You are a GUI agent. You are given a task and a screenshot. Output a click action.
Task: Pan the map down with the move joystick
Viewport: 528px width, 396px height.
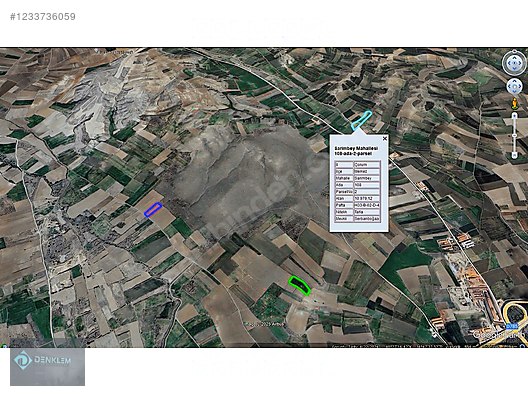click(x=515, y=91)
